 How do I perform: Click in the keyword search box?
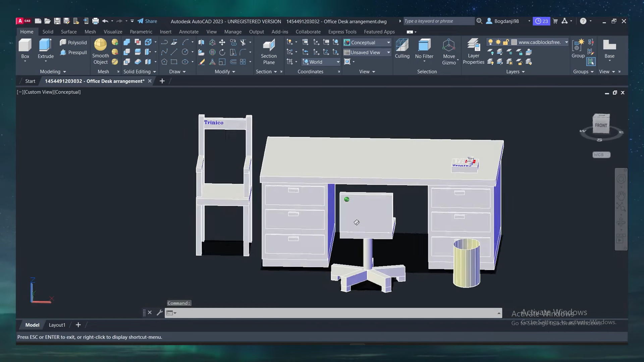tap(438, 21)
